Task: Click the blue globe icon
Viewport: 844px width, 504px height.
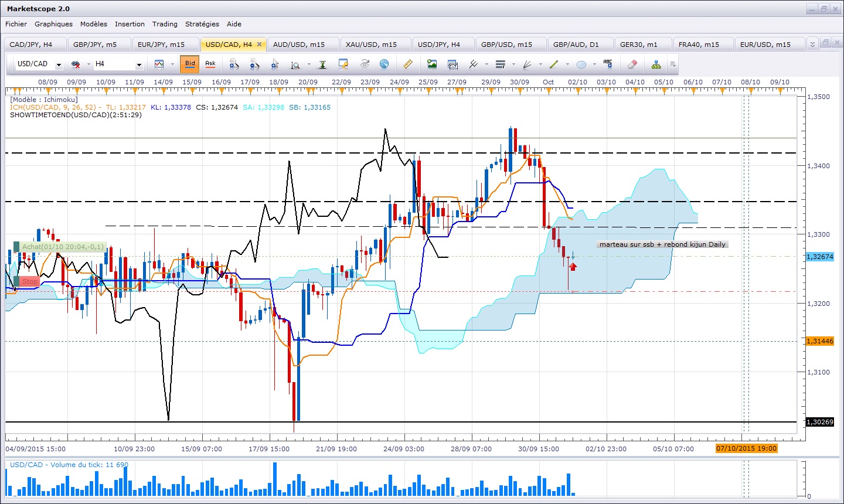Action: [384, 64]
